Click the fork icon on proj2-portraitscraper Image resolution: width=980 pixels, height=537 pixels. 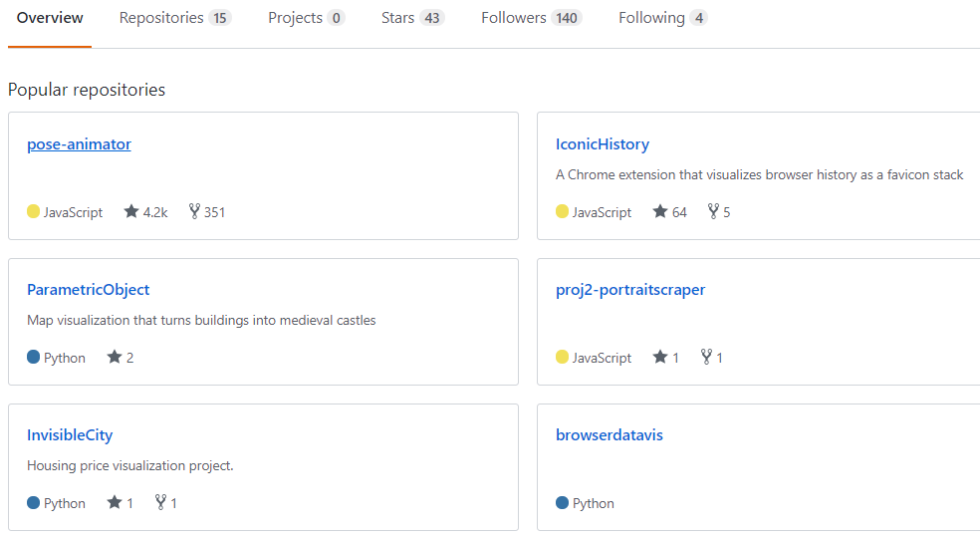(x=706, y=357)
